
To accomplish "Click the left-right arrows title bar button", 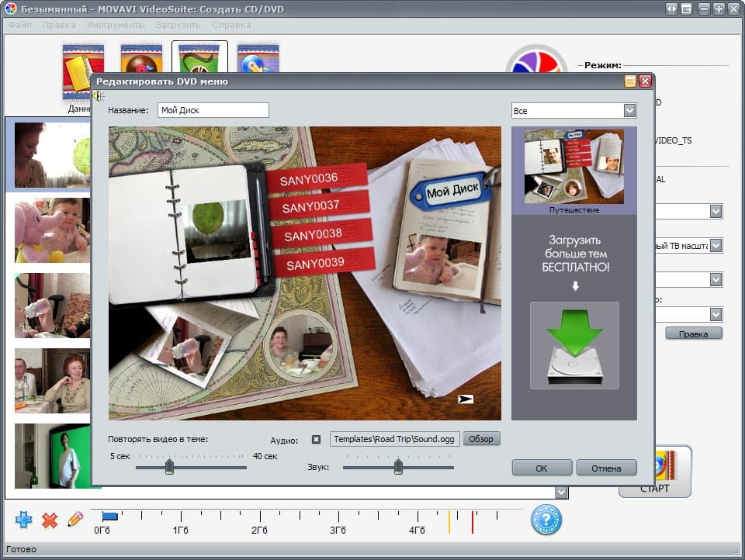I will pos(670,9).
